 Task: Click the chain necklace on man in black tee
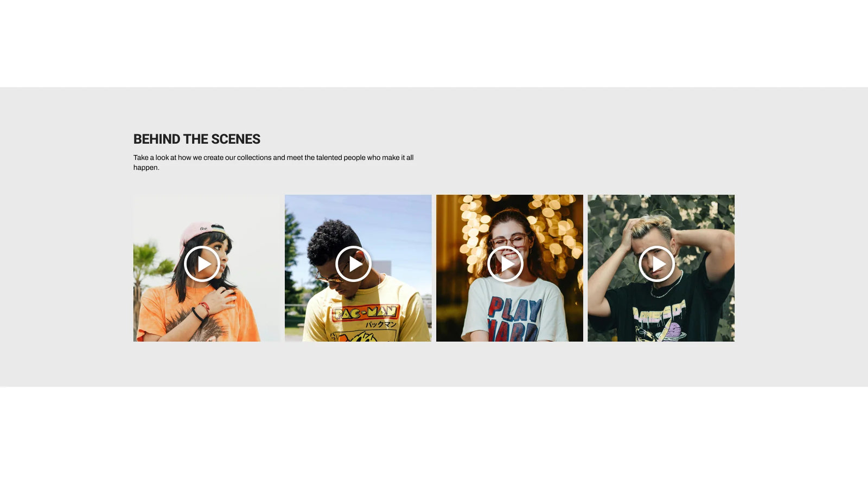pos(667,286)
